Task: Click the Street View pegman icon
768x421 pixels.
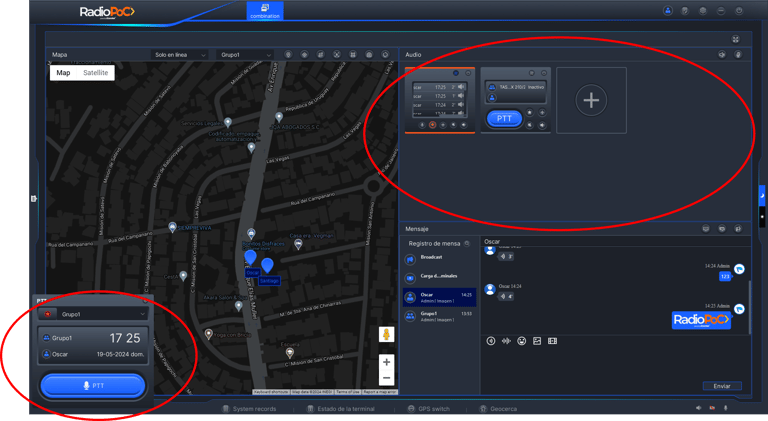Action: [x=386, y=335]
